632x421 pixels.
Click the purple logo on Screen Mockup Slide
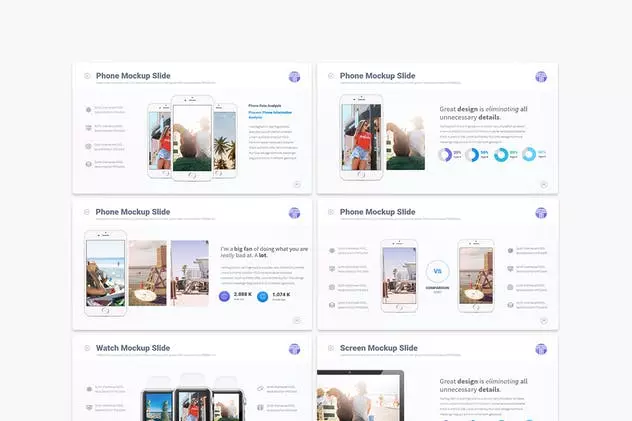tap(541, 349)
